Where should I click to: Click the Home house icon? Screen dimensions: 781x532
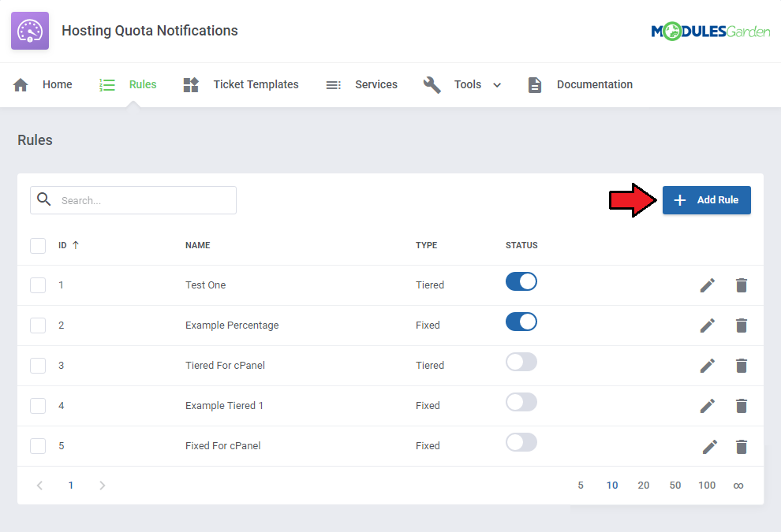(x=21, y=85)
